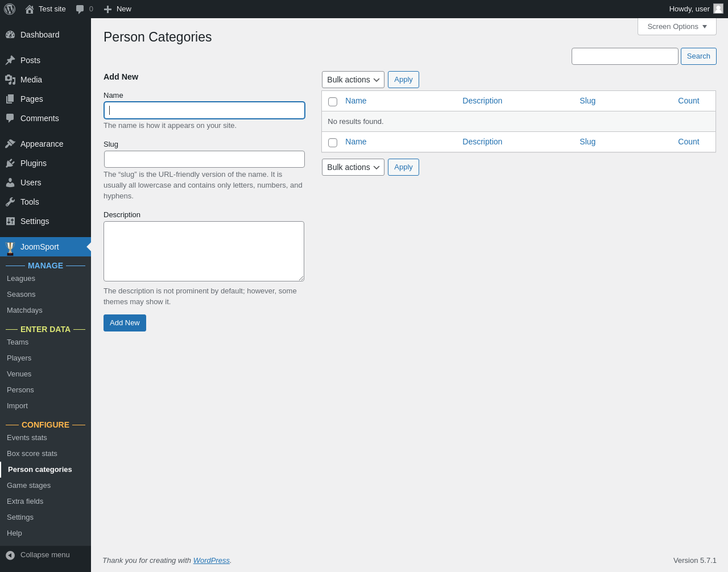Open the Game stages submenu item
The width and height of the screenshot is (728, 572).
(x=28, y=486)
